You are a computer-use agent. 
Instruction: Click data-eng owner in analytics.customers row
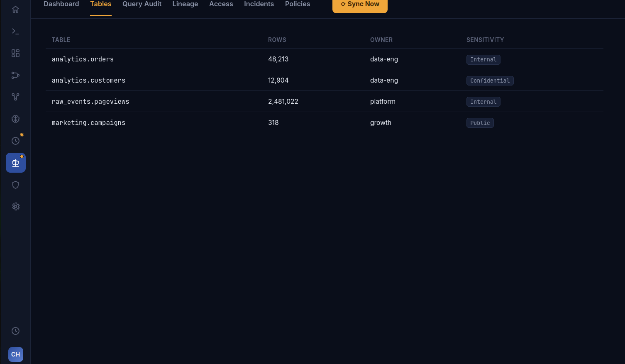(x=384, y=81)
